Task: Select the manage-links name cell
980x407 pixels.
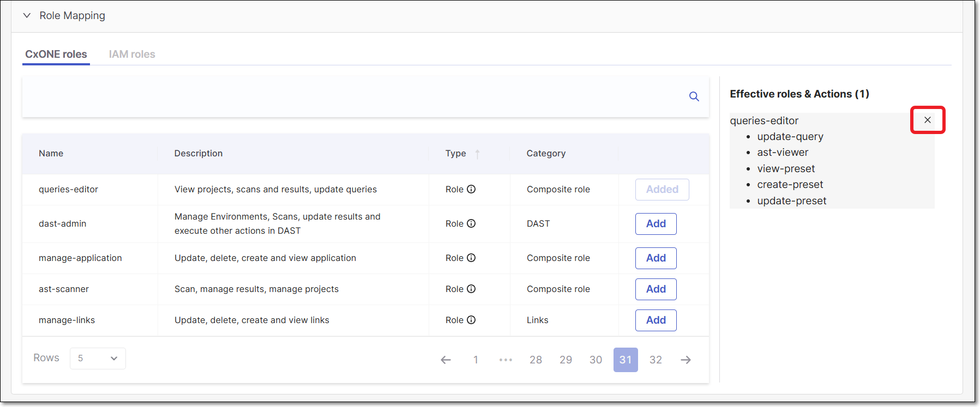Action: pyautogui.click(x=67, y=320)
